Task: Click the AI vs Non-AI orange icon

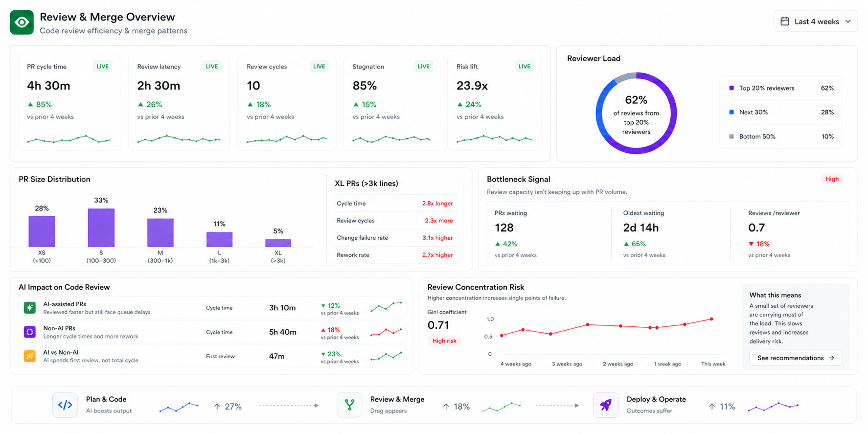Action: point(30,356)
